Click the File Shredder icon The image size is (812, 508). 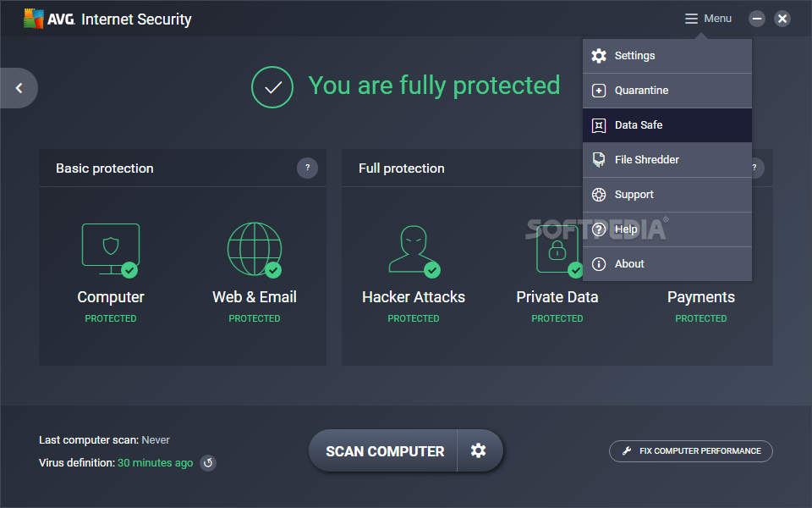[599, 160]
